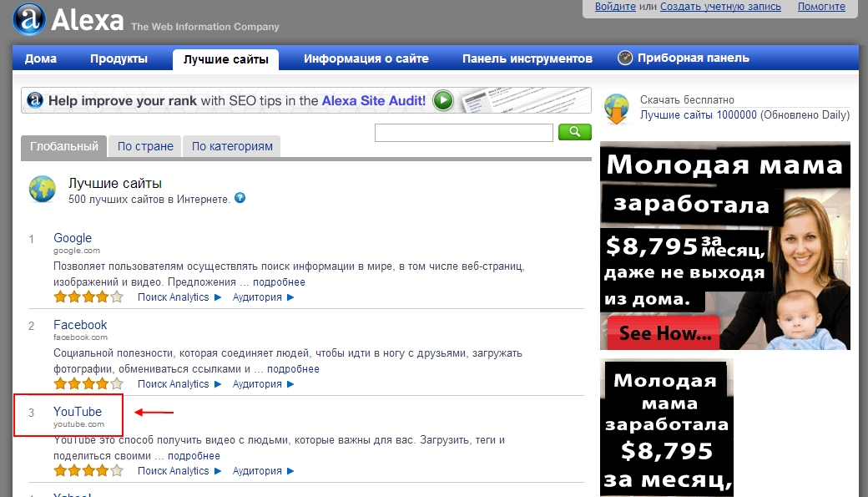Open Приборная панель tab
Screen dimensions: 868x497
click(x=693, y=58)
